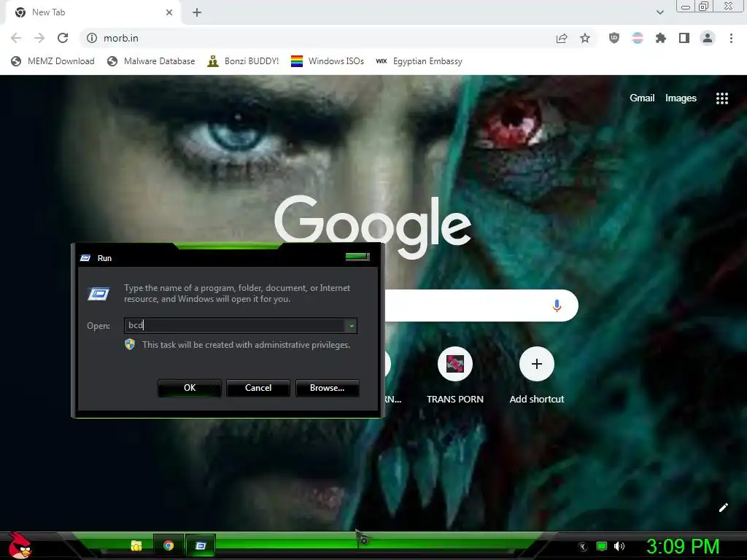Click OK in the Run dialog
Viewport: 747px width, 560px height.
pos(190,388)
